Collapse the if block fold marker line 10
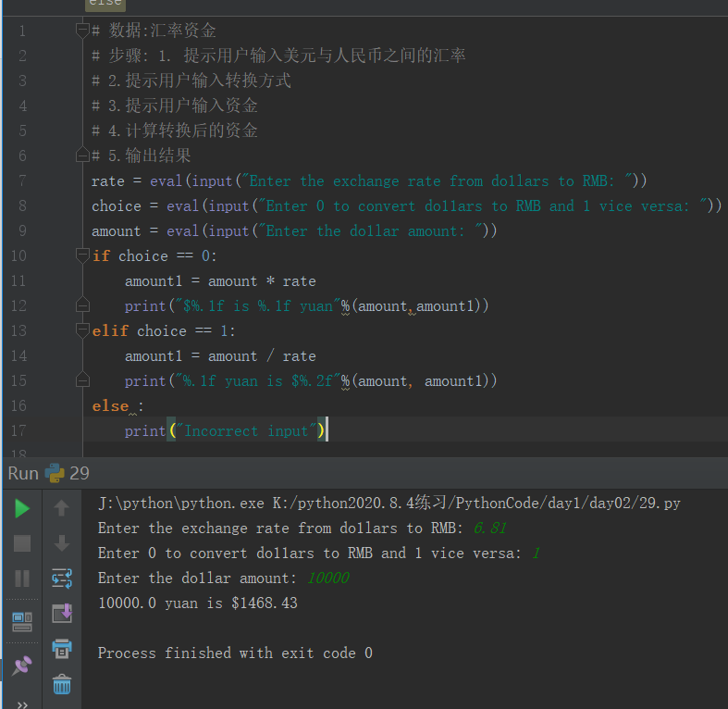 tap(82, 255)
